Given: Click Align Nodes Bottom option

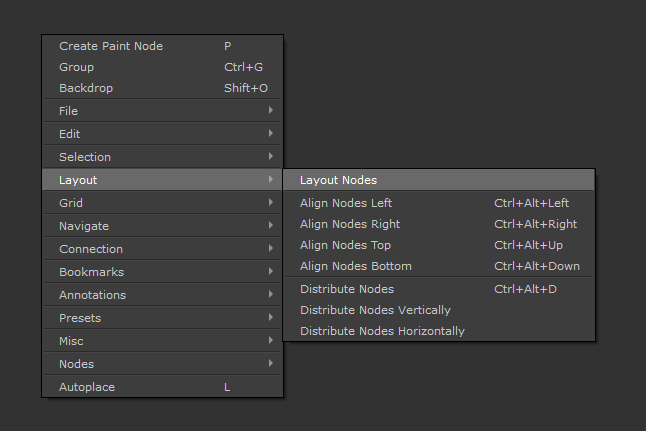Looking at the screenshot, I should 356,266.
